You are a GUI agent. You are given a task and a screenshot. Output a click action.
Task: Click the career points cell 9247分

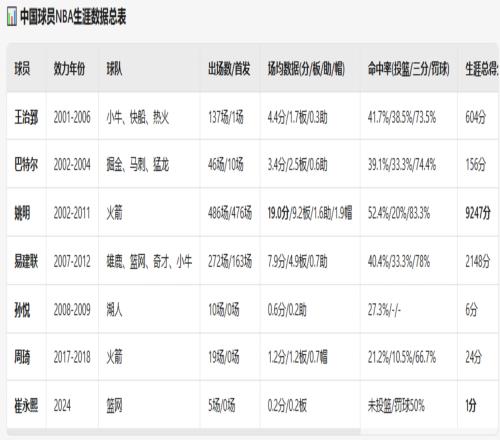click(x=478, y=213)
